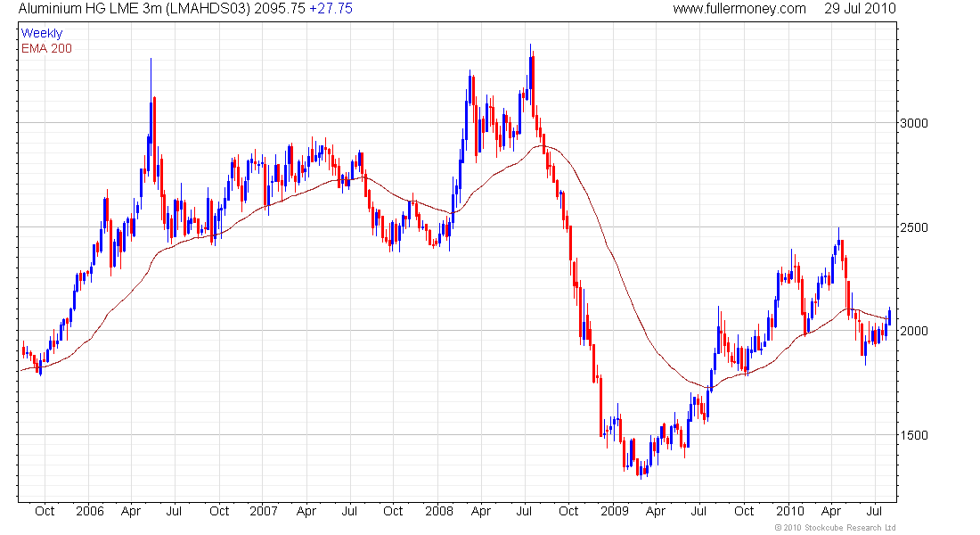Click the Stockcube Research Ltd copyright text
Screen dimensions: 980x535
(835, 528)
